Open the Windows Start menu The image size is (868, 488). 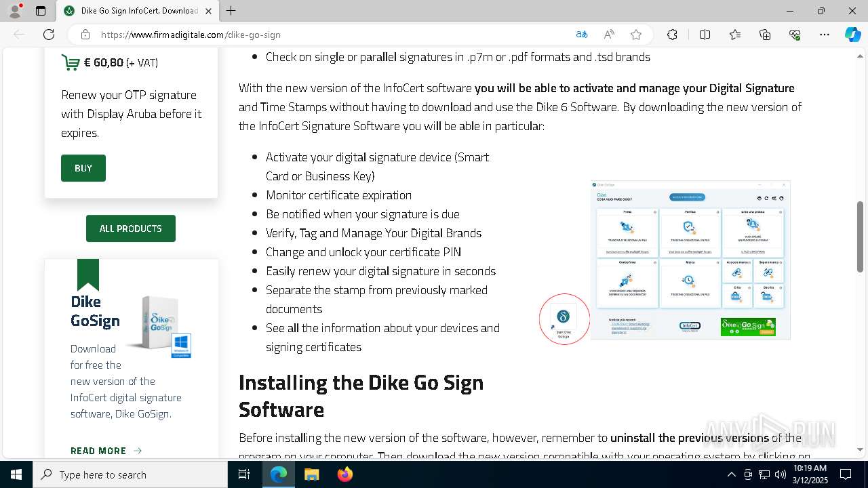[16, 474]
